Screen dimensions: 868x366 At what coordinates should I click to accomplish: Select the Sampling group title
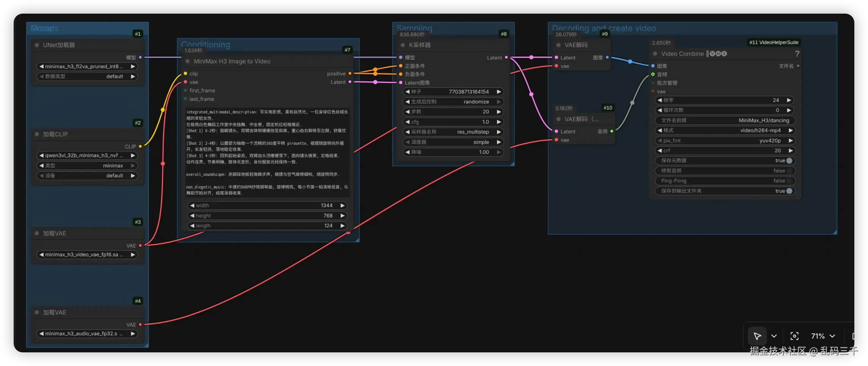(414, 28)
